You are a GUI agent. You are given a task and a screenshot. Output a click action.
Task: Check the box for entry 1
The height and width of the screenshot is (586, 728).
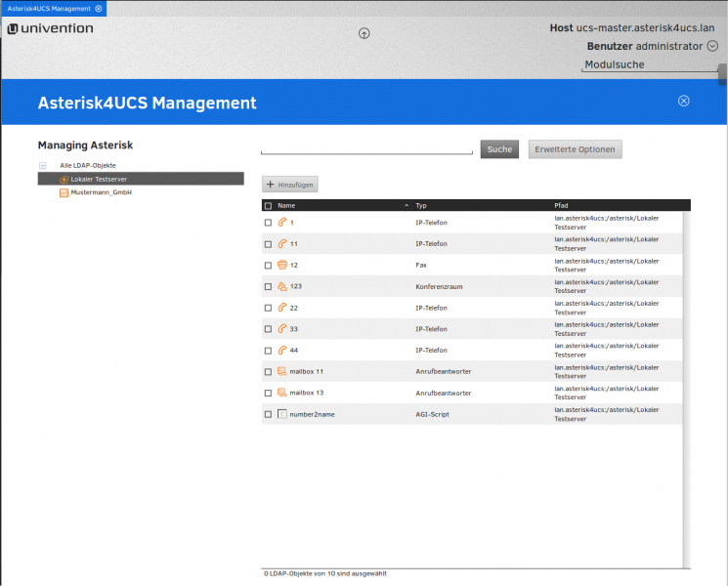(x=268, y=223)
